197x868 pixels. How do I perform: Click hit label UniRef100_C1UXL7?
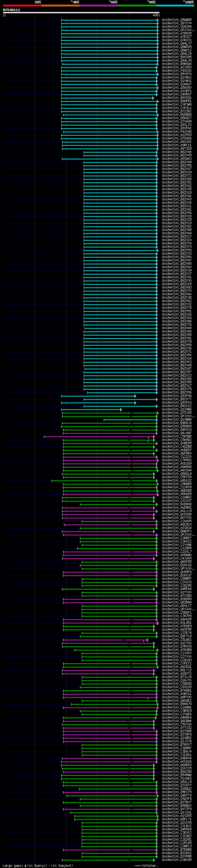177,551
